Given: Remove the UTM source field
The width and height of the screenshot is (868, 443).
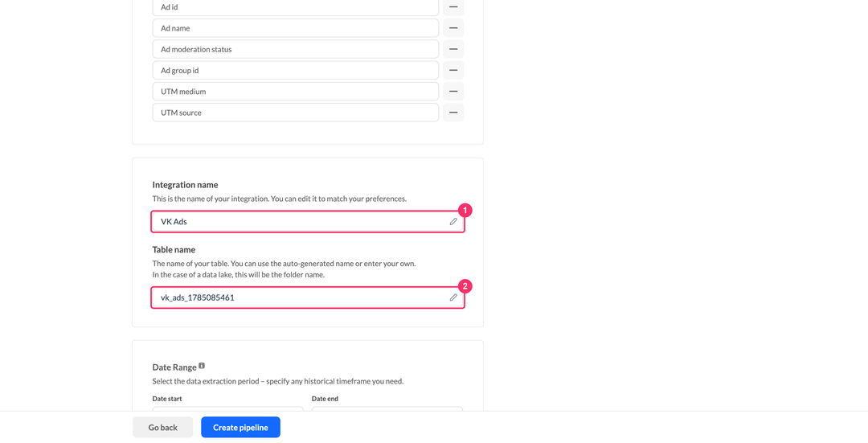Looking at the screenshot, I should pos(453,113).
